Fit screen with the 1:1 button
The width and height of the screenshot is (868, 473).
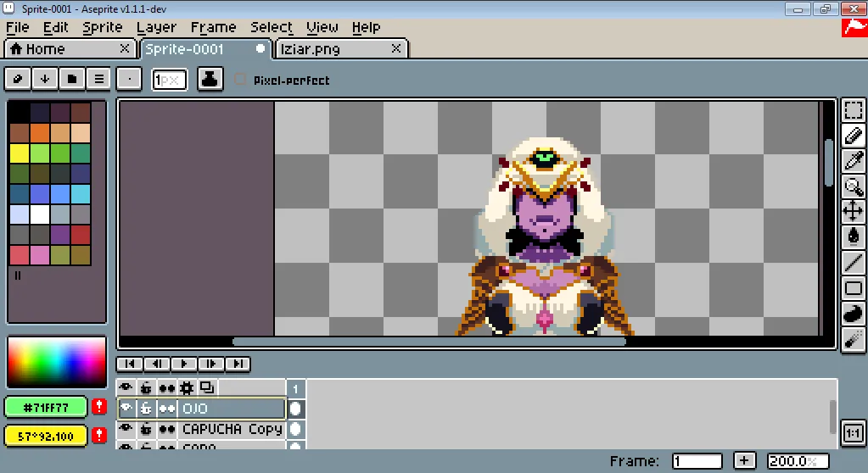coord(853,433)
